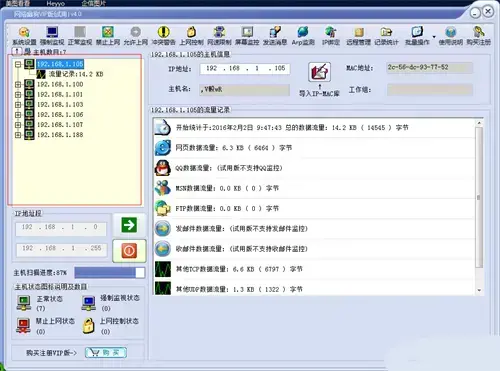
Task: Open 记录统计 record statistics tool
Action: (386, 36)
